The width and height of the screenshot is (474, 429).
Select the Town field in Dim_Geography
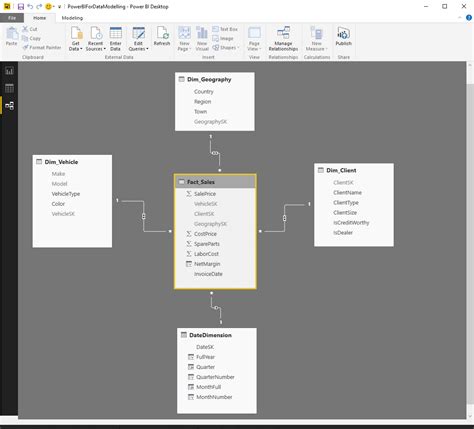coord(201,112)
